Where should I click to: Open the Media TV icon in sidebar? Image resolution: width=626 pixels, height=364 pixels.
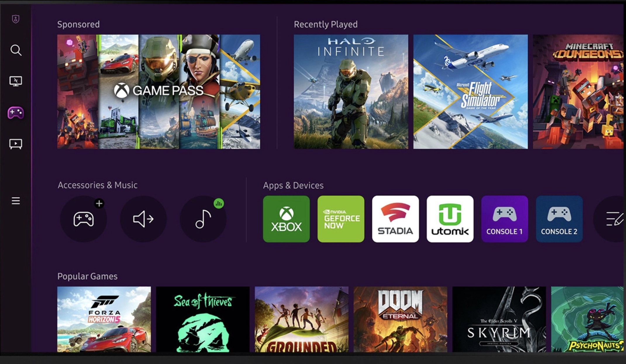click(x=16, y=144)
